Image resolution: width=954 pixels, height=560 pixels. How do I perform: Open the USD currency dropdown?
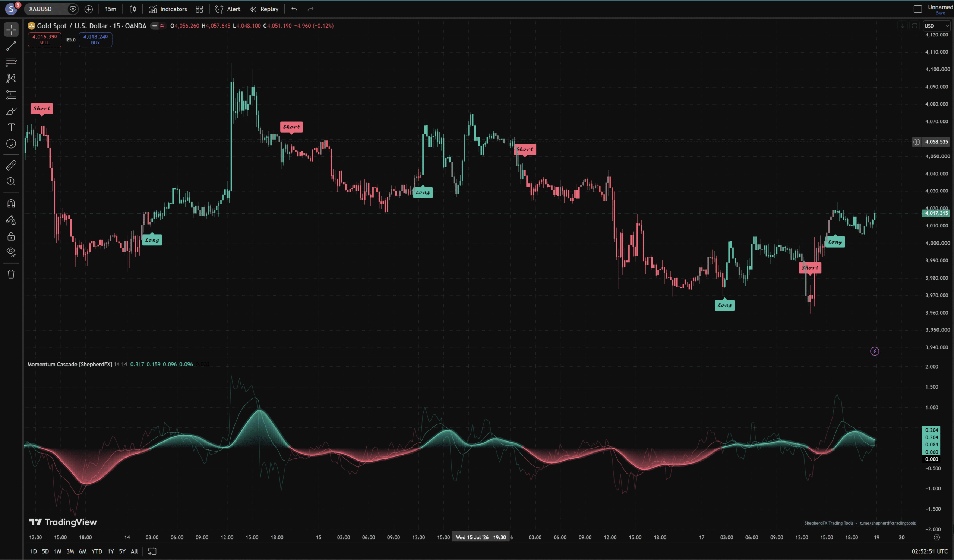(x=936, y=26)
